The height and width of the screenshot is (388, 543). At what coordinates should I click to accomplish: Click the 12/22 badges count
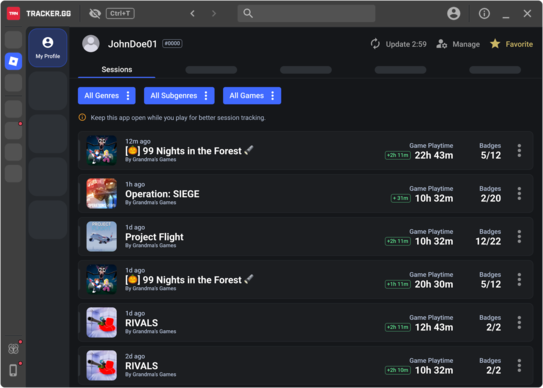(x=488, y=241)
